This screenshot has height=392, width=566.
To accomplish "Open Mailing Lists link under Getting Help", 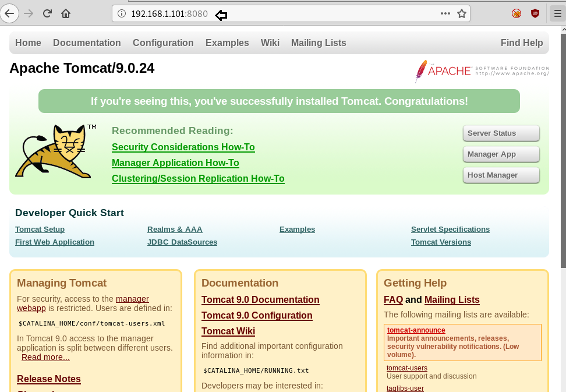I will [x=452, y=300].
